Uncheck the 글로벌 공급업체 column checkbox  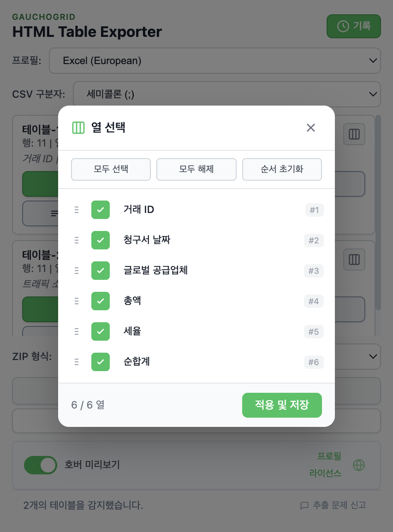pyautogui.click(x=101, y=271)
